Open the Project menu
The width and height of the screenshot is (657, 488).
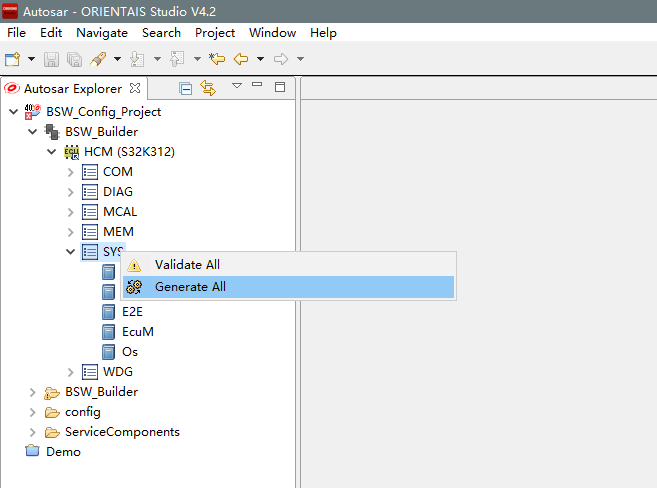215,33
